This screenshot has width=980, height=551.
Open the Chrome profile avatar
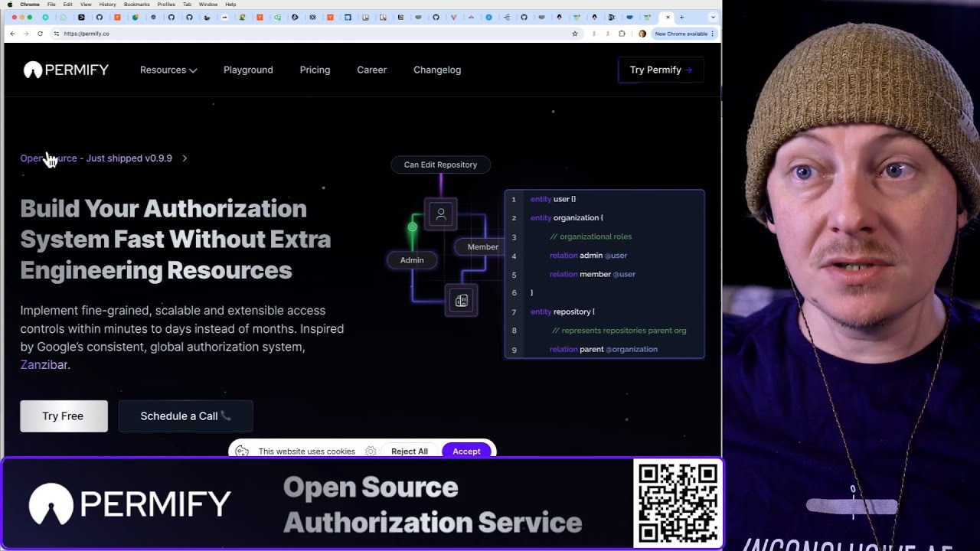642,34
